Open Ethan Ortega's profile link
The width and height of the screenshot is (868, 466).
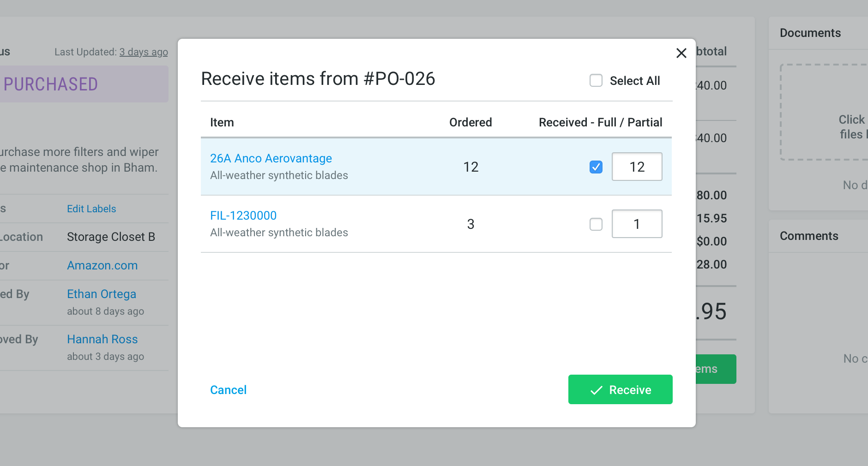[102, 294]
